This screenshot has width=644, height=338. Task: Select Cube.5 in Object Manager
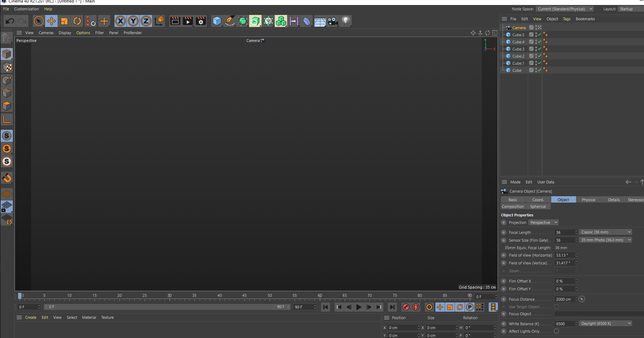518,35
